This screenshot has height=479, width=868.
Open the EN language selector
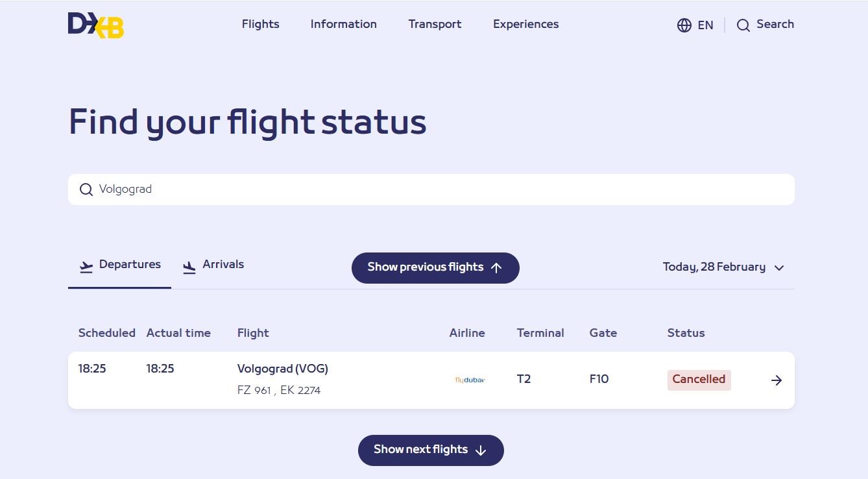click(x=705, y=25)
